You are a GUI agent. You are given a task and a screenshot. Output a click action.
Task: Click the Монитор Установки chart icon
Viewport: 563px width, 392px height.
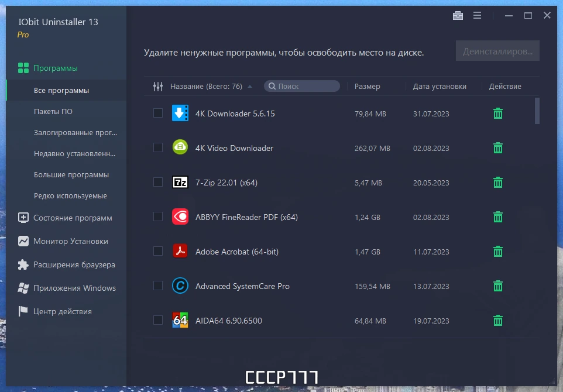pos(23,241)
